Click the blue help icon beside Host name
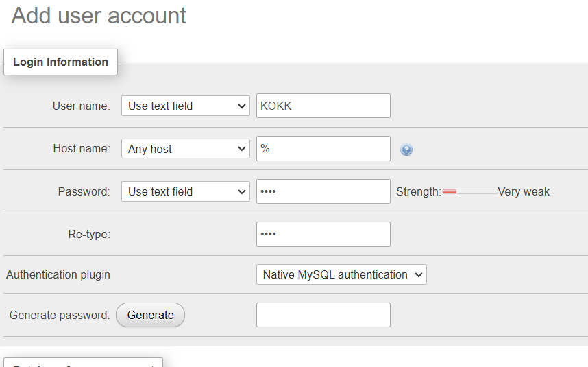 pos(406,150)
